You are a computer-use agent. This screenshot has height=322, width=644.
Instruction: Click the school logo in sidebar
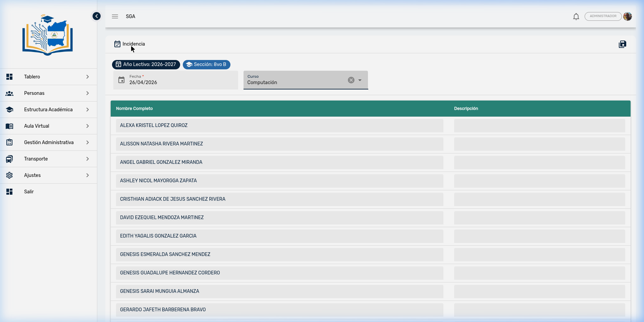[48, 35]
